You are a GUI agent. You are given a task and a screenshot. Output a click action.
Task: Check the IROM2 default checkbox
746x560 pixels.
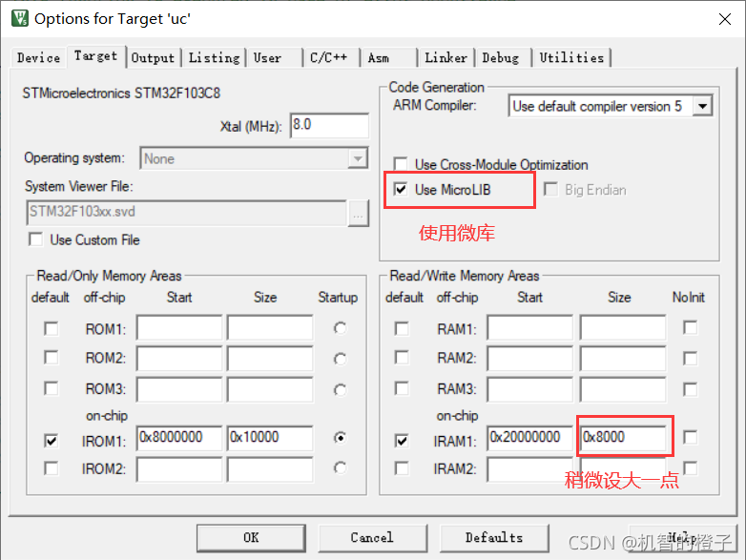point(51,468)
